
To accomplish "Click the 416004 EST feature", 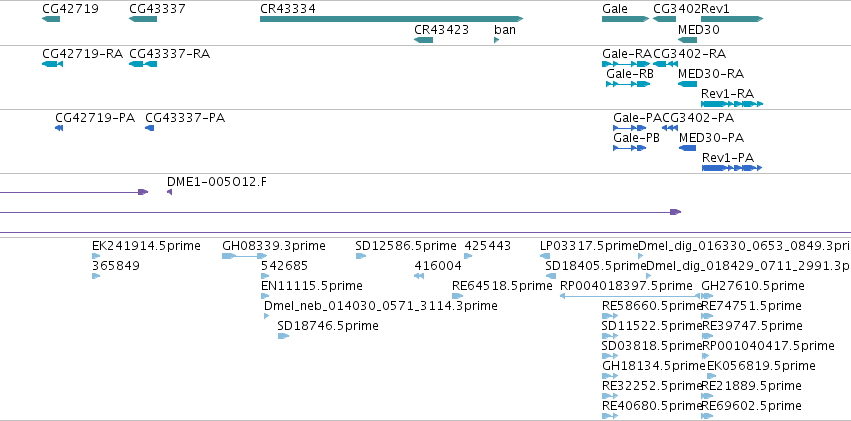I will pyautogui.click(x=418, y=276).
